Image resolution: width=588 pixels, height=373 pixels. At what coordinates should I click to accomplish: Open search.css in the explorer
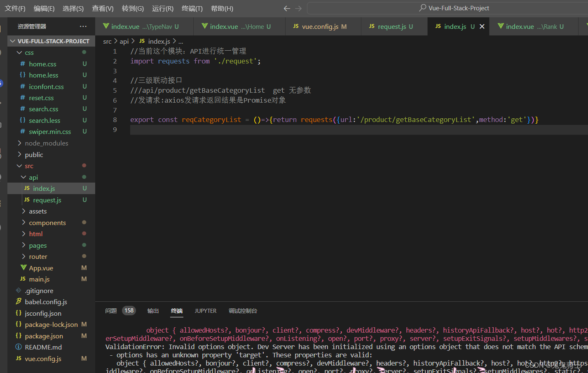coord(43,109)
